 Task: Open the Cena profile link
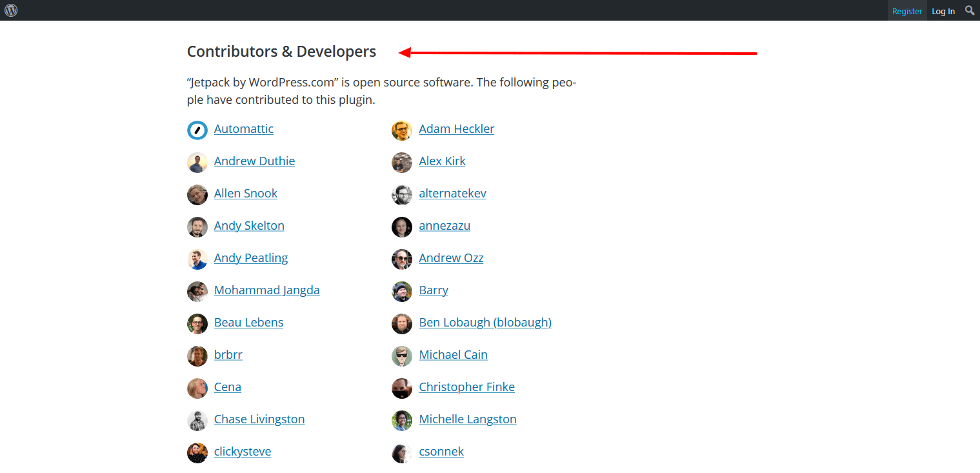tap(228, 387)
